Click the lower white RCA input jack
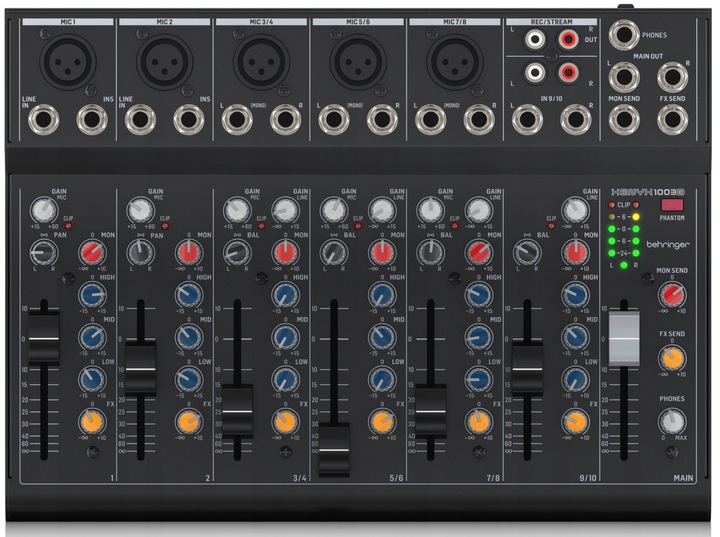Image resolution: width=720 pixels, height=537 pixels. point(535,72)
